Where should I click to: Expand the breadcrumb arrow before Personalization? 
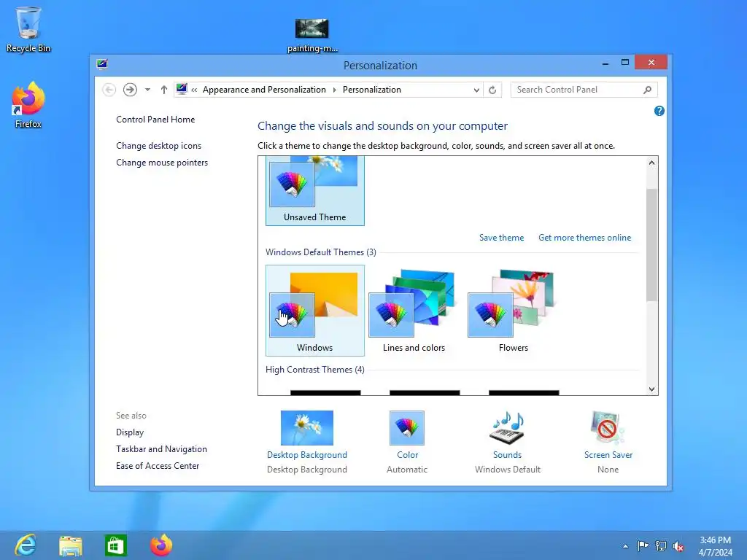(334, 90)
